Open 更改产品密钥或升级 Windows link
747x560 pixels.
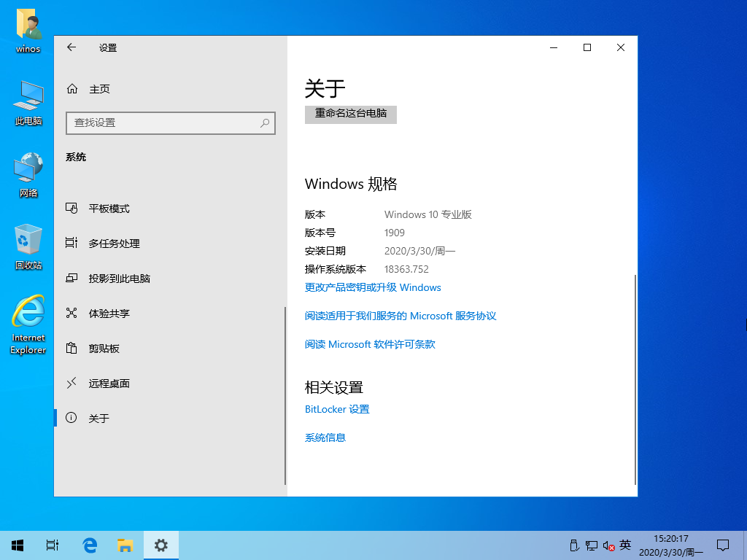pos(373,287)
